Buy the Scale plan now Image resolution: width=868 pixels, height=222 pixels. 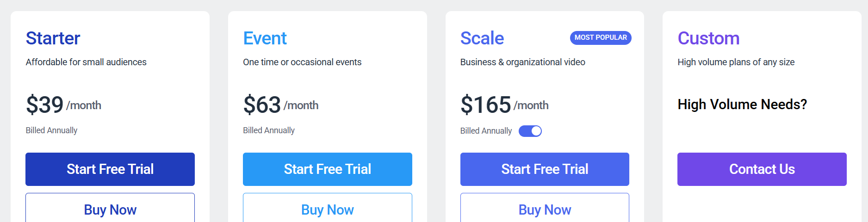(545, 210)
